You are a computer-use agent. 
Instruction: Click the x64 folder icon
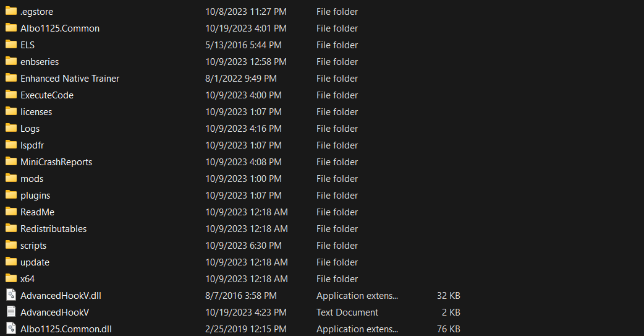click(x=11, y=278)
